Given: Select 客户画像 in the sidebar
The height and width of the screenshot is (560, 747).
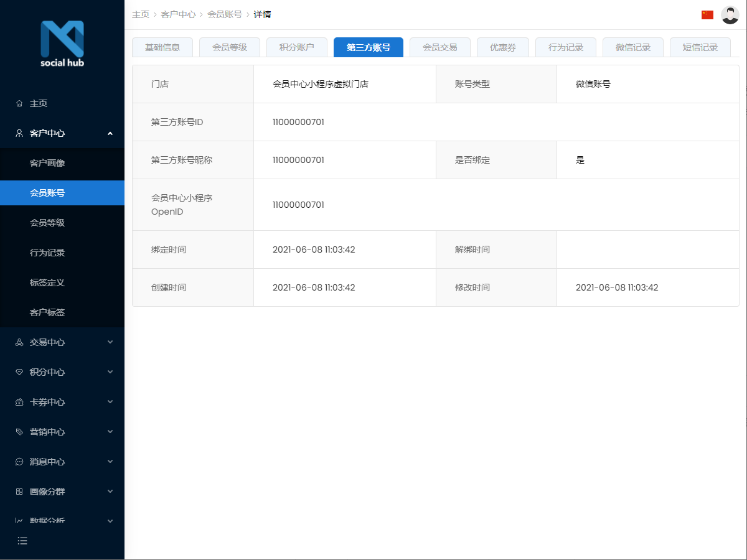Looking at the screenshot, I should [47, 163].
